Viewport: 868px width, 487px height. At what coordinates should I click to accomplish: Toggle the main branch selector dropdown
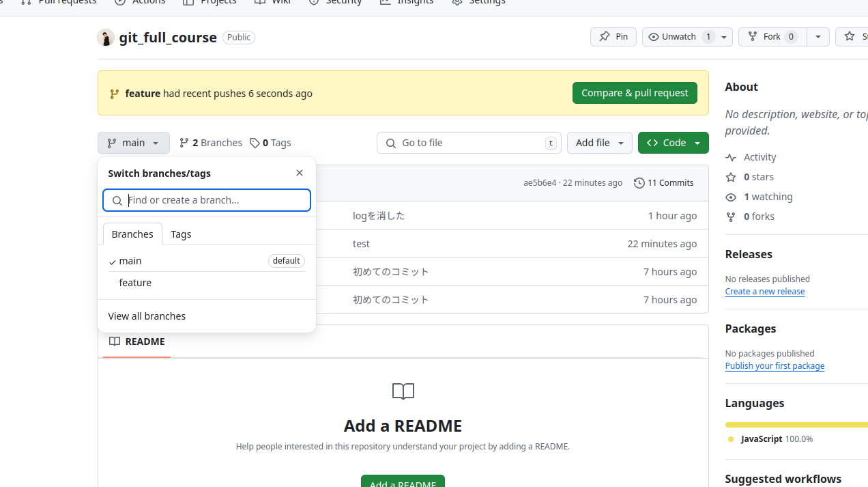pos(134,143)
